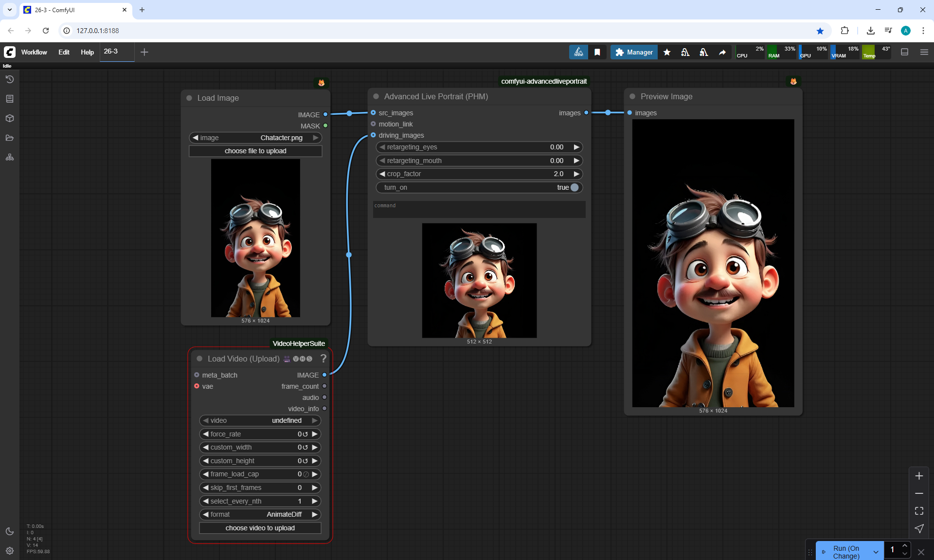This screenshot has height=560, width=934.
Task: Click choose file to upload button
Action: coord(255,151)
